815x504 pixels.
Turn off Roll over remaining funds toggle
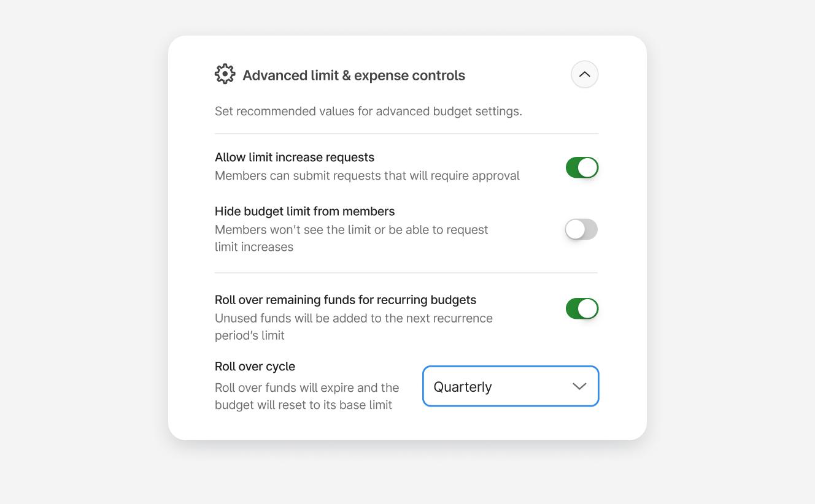582,308
